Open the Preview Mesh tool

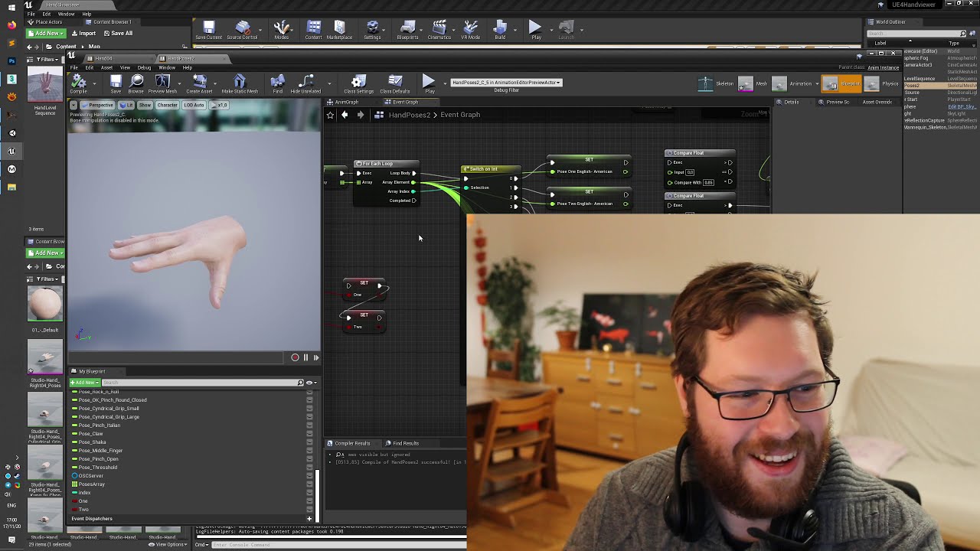tap(162, 83)
